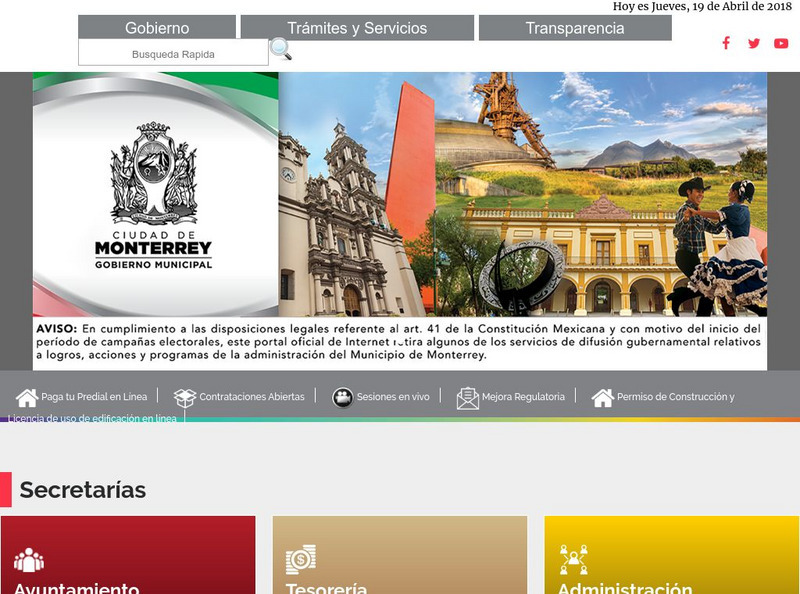Select the Transparencia tab
This screenshot has width=800, height=594.
(x=571, y=28)
